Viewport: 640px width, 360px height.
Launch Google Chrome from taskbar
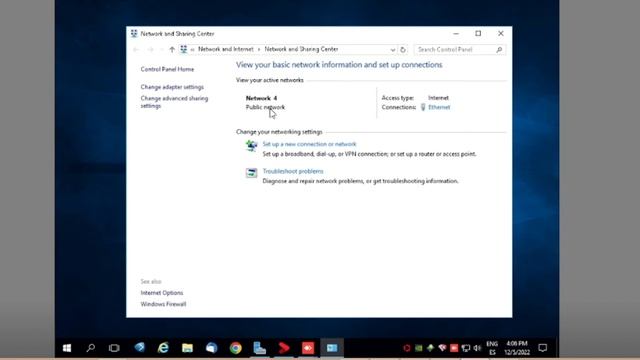click(x=236, y=348)
